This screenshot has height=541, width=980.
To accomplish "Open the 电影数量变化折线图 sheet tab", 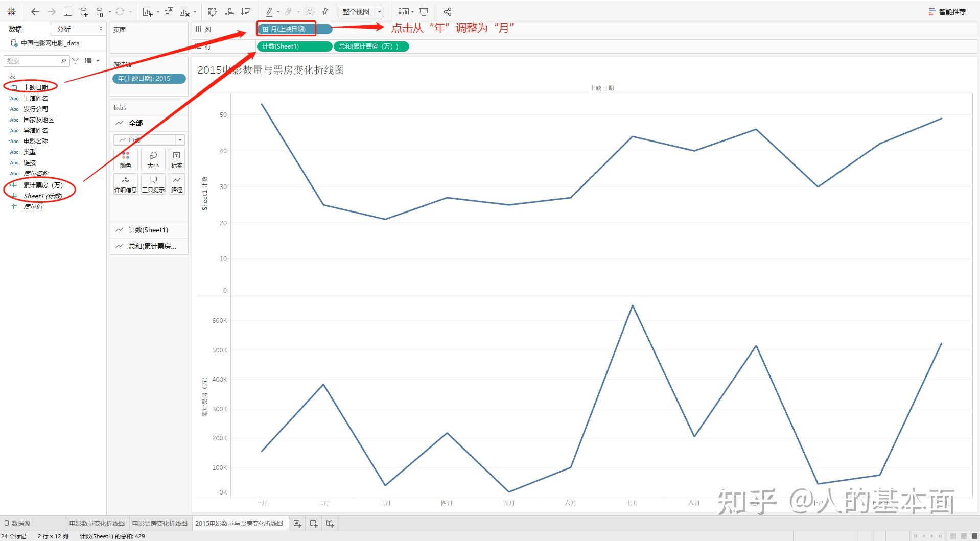I will [97, 523].
